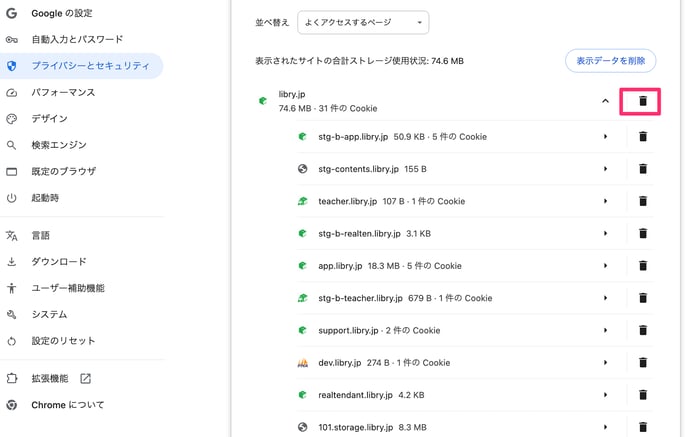Screen dimensions: 688x437
Task: Collapse the libry.jp site group
Action: coord(605,101)
